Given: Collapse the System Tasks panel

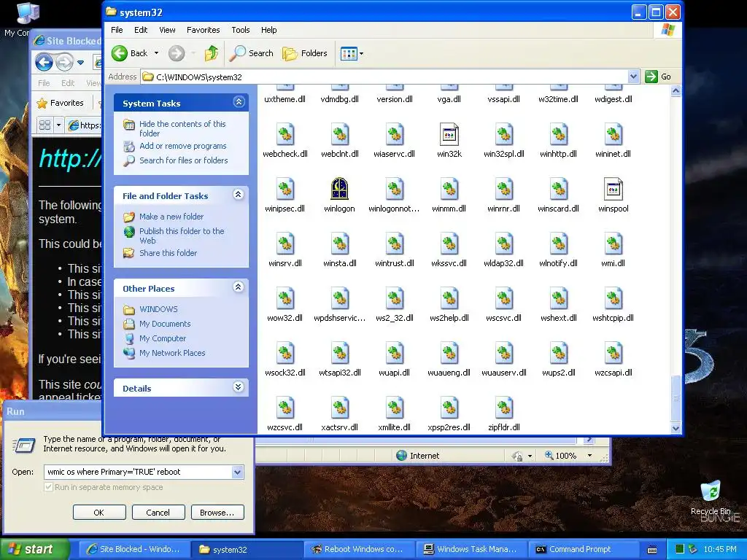Looking at the screenshot, I should [239, 102].
